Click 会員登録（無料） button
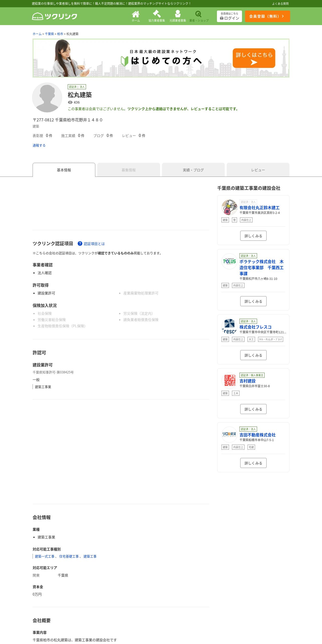This screenshot has width=322, height=644. click(x=267, y=16)
